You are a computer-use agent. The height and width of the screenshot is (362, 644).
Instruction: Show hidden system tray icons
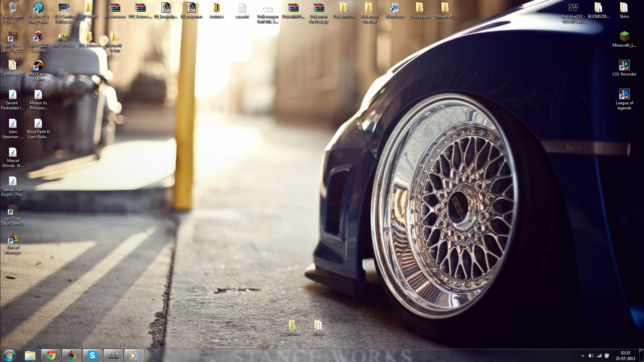tap(583, 356)
